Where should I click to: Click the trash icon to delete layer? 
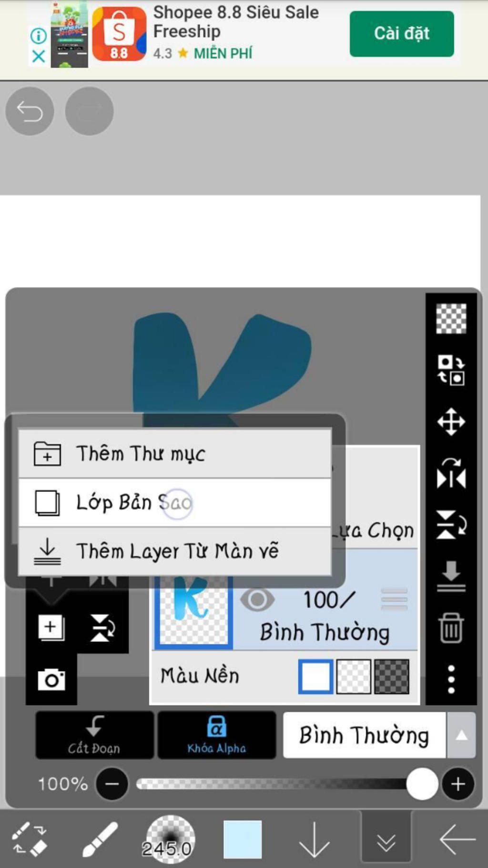click(451, 628)
